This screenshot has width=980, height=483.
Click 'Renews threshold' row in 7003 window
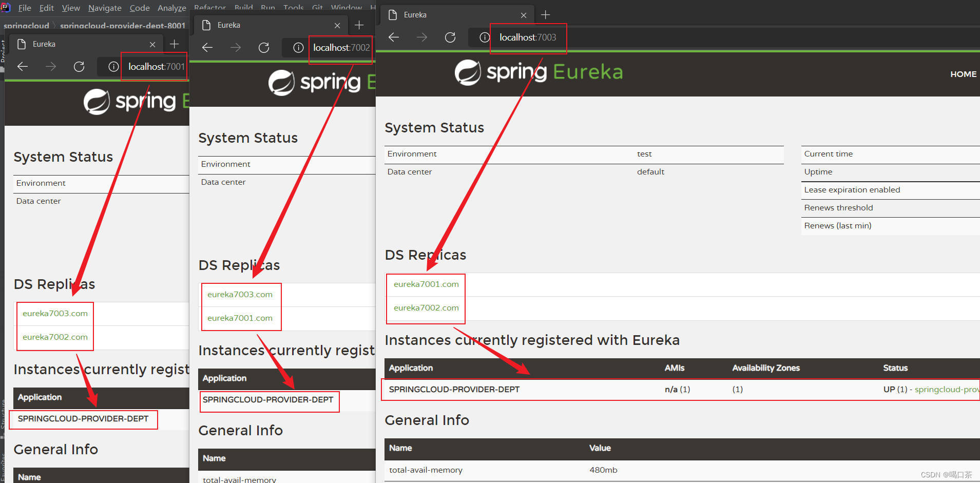pyautogui.click(x=891, y=208)
